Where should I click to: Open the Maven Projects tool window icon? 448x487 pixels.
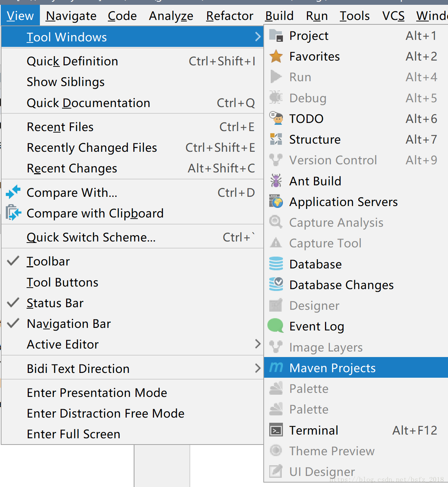tap(276, 367)
